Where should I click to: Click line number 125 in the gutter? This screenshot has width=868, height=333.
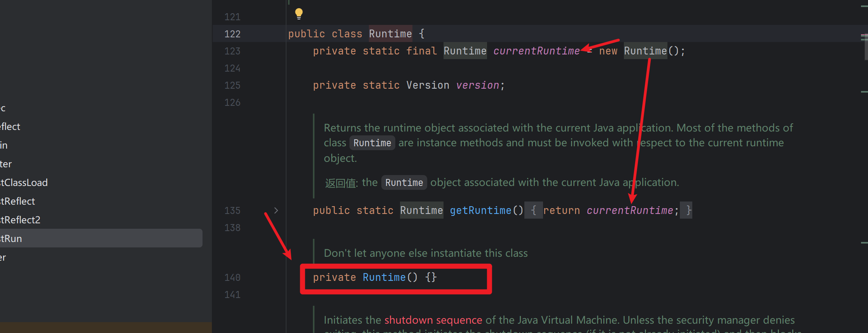pyautogui.click(x=232, y=85)
